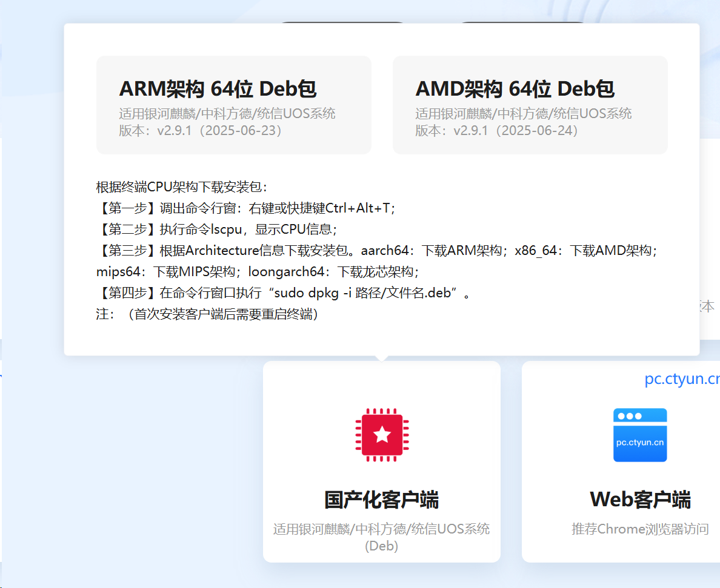Click AMD card subtitle 适用银河麒麟/中科方德/统信UOS系统
This screenshot has width=720, height=588.
click(x=524, y=113)
